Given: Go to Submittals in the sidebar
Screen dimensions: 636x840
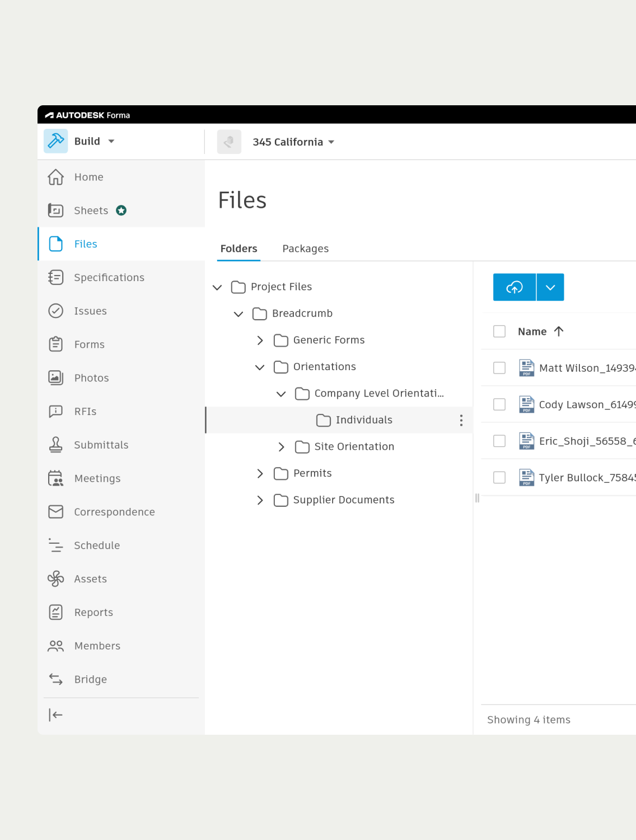Looking at the screenshot, I should click(x=121, y=445).
